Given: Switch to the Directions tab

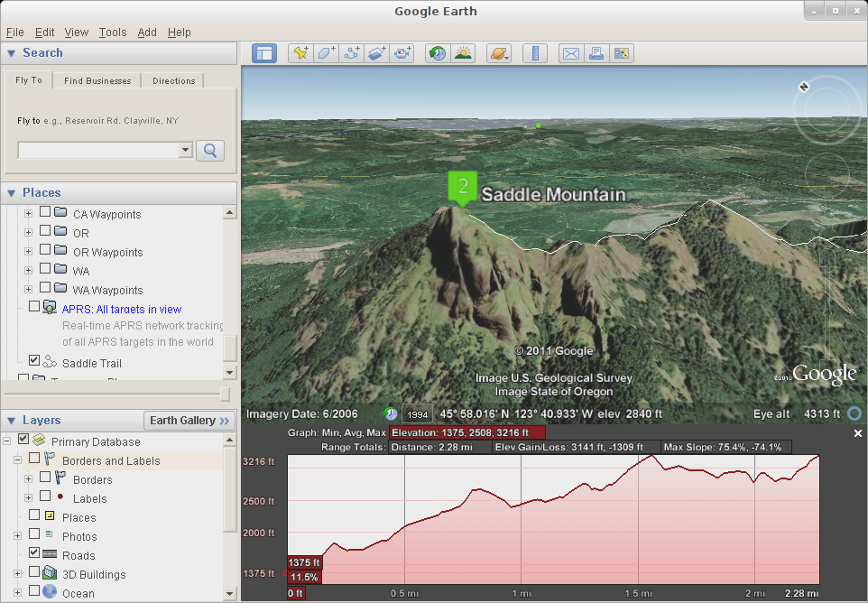Looking at the screenshot, I should click(x=174, y=81).
